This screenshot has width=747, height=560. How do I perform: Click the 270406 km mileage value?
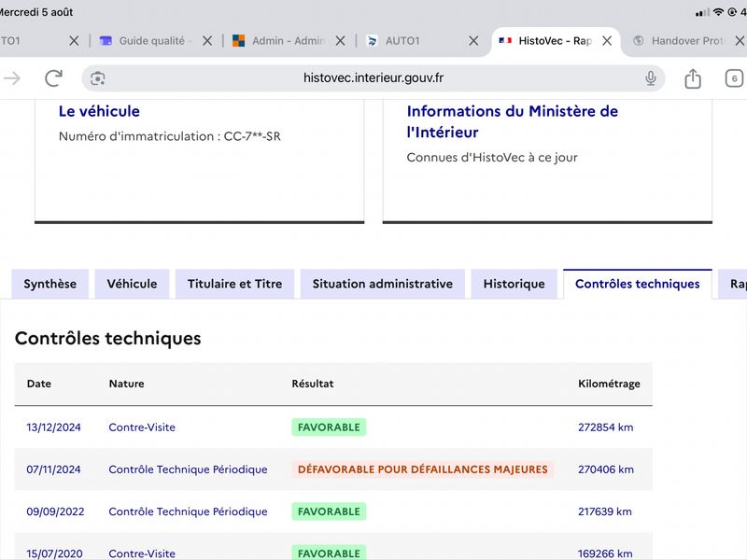pos(605,469)
